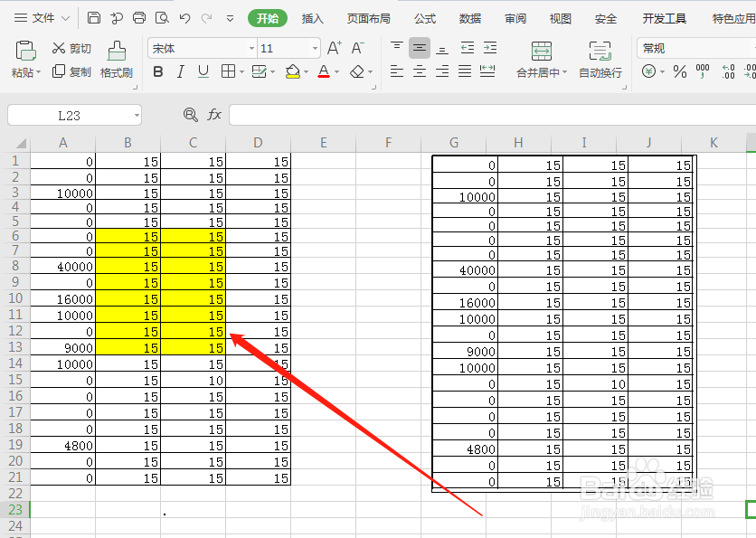Click Justify alignment icon
The image size is (756, 538).
coord(465,71)
